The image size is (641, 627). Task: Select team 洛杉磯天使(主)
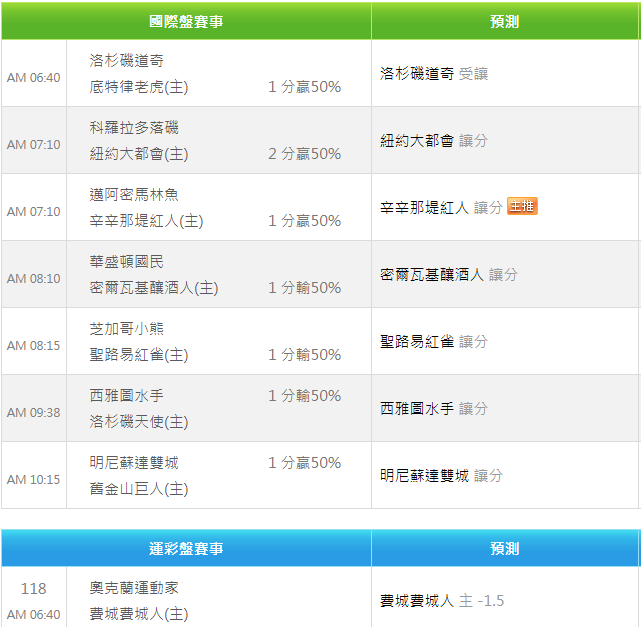coord(139,422)
